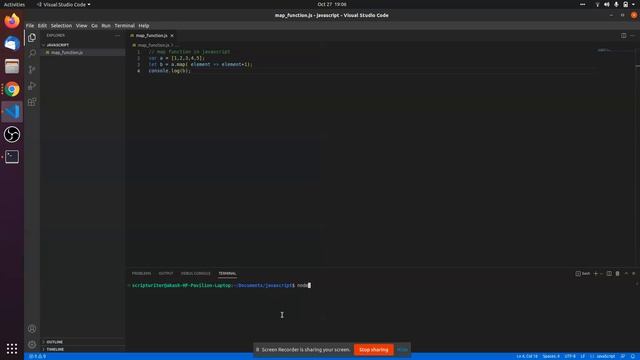Close the terminal panel with X icon
The height and width of the screenshot is (360, 640).
point(633,273)
